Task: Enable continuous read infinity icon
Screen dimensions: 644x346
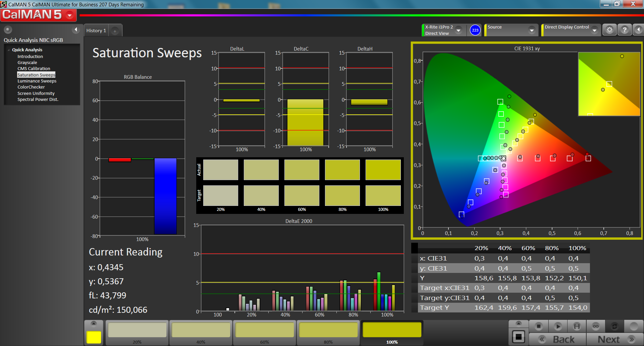Action: pos(596,326)
